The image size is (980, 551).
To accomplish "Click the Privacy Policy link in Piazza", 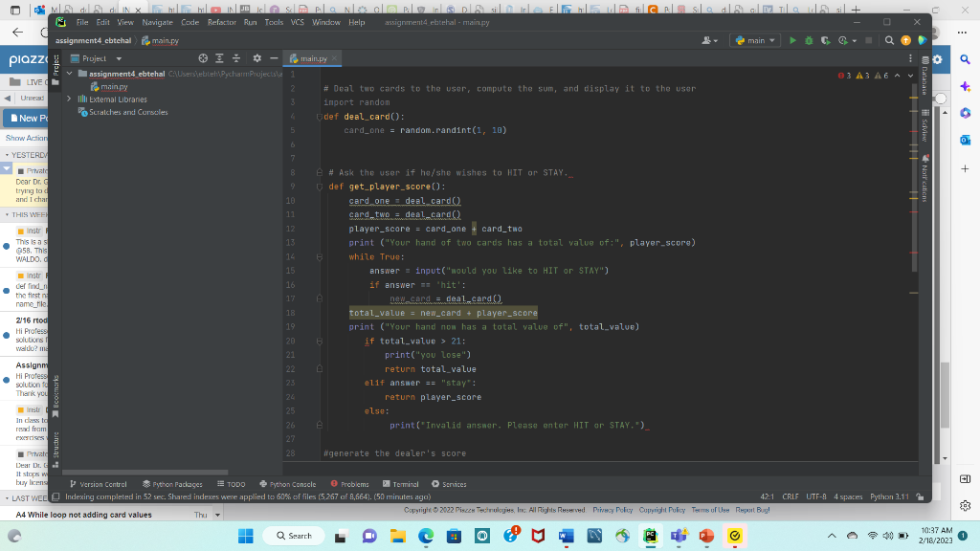I will (612, 510).
